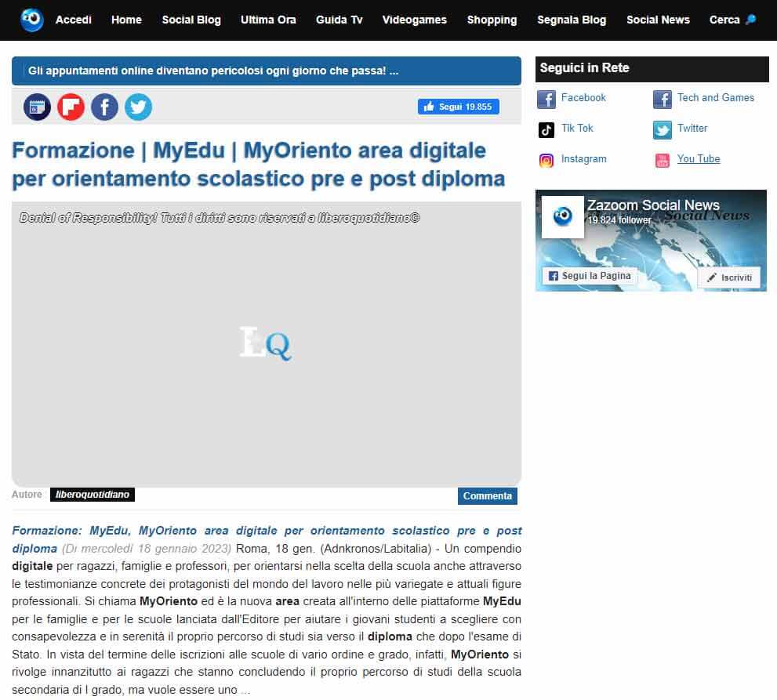Open the Tech and Games link
The width and height of the screenshot is (777, 700).
pyautogui.click(x=716, y=98)
